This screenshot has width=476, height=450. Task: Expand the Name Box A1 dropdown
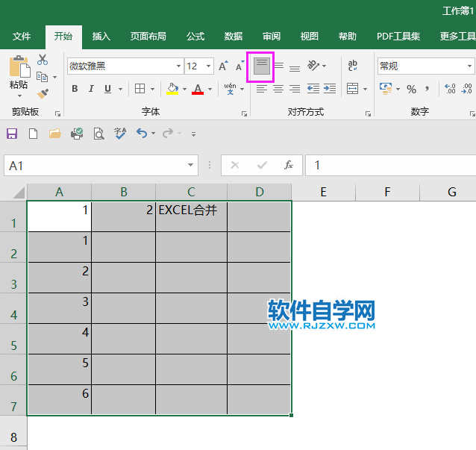click(190, 165)
